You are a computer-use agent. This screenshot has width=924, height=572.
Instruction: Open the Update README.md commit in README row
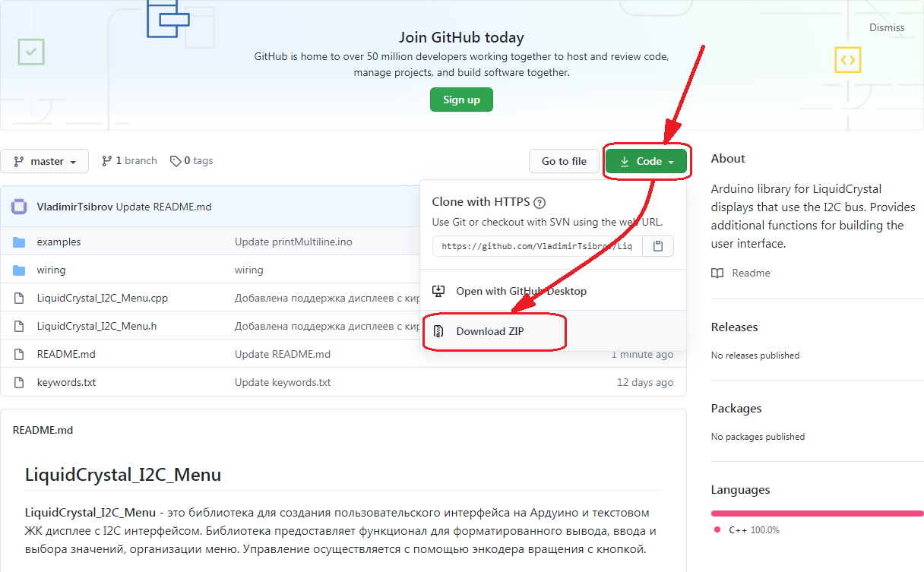(283, 354)
